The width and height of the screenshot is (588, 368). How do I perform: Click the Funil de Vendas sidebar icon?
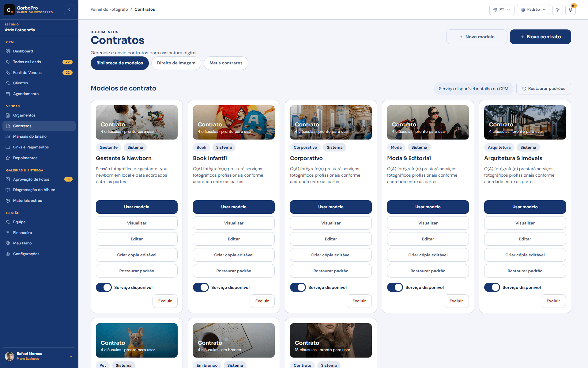point(8,73)
